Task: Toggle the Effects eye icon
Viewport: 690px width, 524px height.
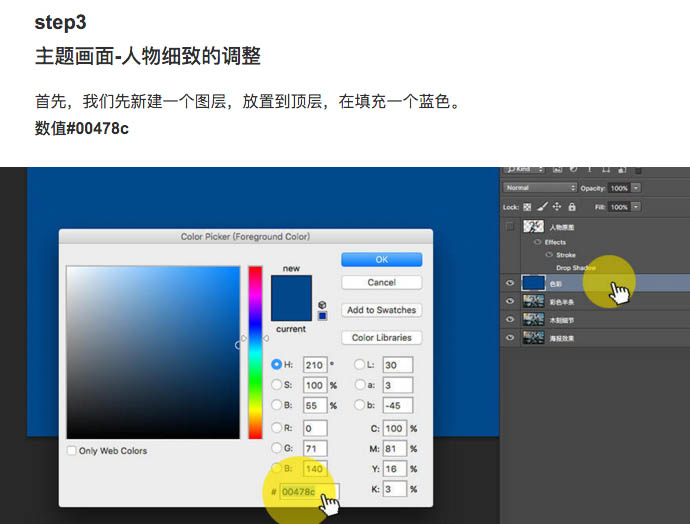Action: [x=537, y=242]
